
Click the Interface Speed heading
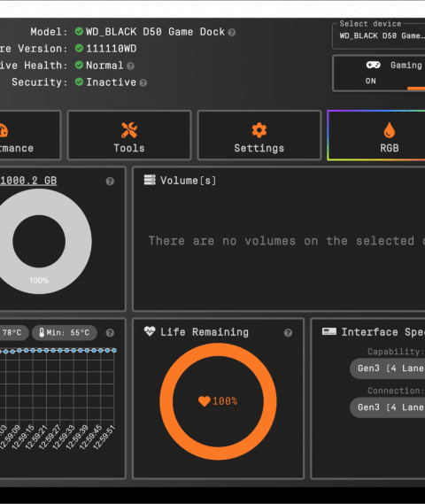pos(382,332)
